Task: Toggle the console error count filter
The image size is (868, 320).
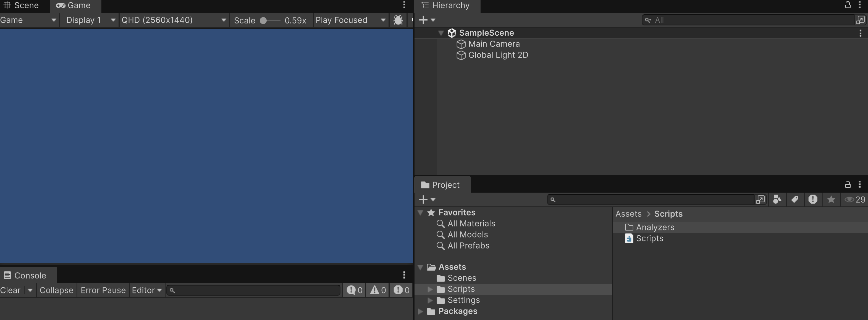Action: [x=402, y=290]
